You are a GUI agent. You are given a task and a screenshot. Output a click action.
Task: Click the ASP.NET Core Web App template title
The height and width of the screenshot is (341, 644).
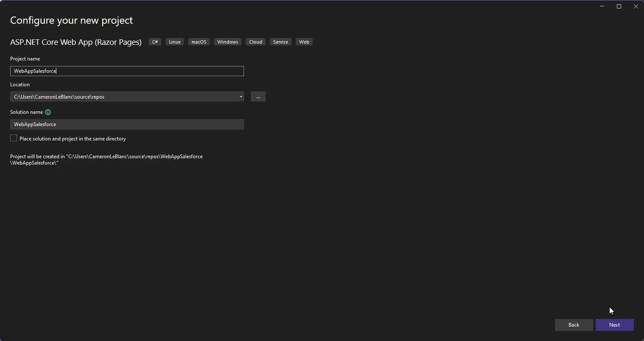pyautogui.click(x=76, y=42)
